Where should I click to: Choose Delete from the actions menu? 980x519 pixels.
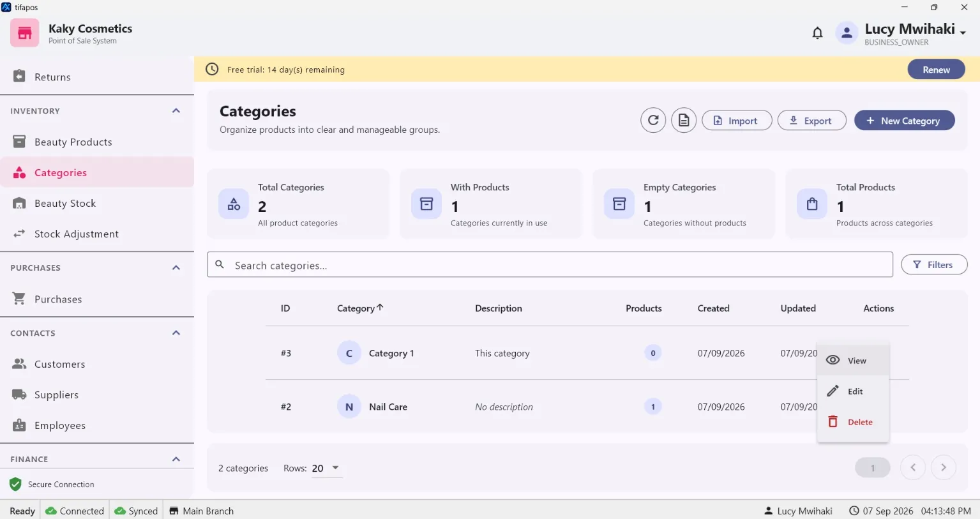click(x=853, y=422)
